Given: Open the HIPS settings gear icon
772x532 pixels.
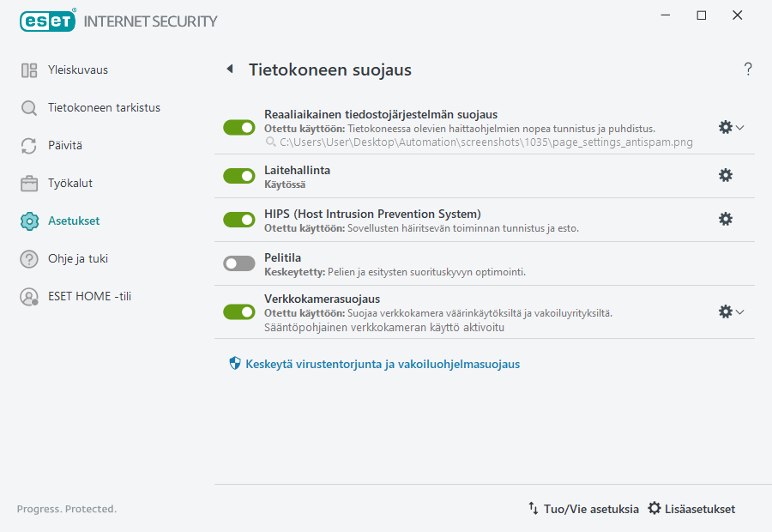Looking at the screenshot, I should click(x=726, y=220).
